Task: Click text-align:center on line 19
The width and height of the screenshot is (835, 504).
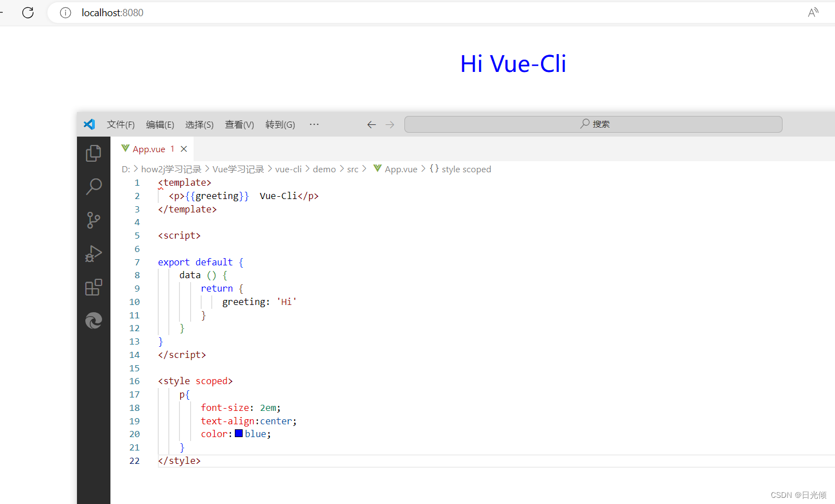Action: tap(249, 421)
